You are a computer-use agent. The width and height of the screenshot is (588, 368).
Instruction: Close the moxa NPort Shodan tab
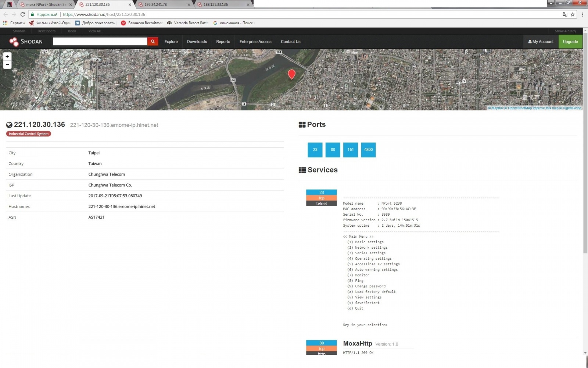click(71, 4)
